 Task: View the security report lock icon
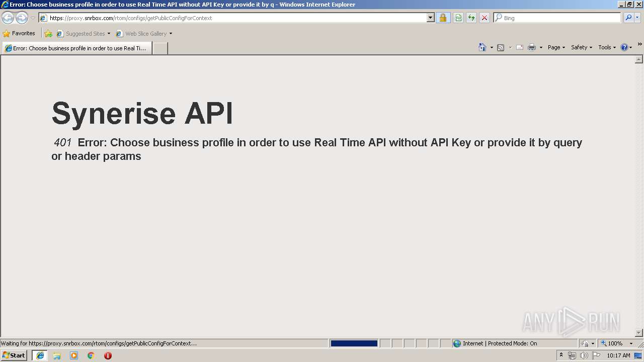(443, 18)
